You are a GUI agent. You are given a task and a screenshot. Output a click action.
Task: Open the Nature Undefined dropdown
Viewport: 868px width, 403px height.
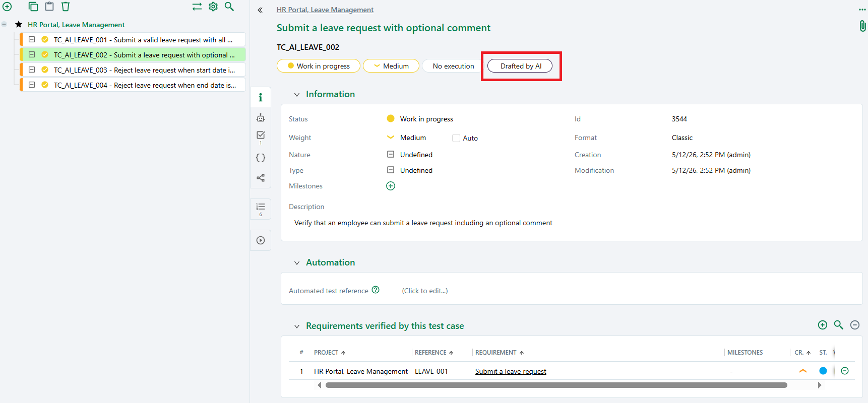pyautogui.click(x=410, y=155)
